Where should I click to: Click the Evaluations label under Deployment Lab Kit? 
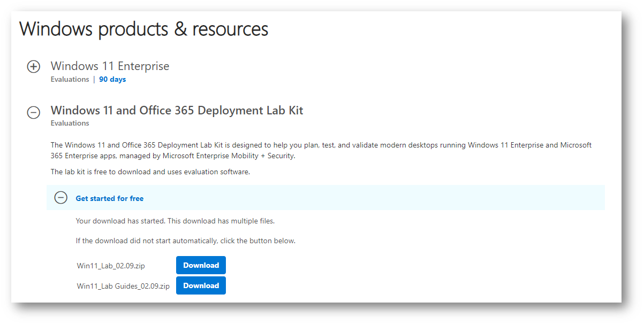tap(70, 123)
